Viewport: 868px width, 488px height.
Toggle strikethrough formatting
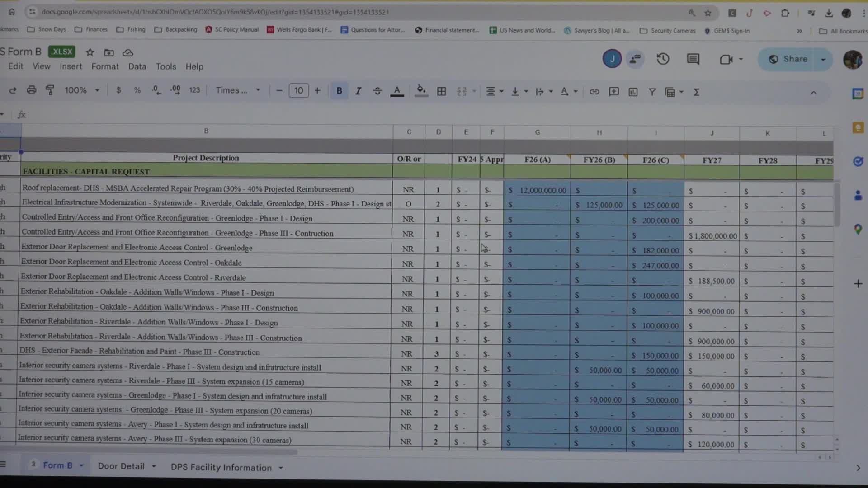pyautogui.click(x=377, y=91)
